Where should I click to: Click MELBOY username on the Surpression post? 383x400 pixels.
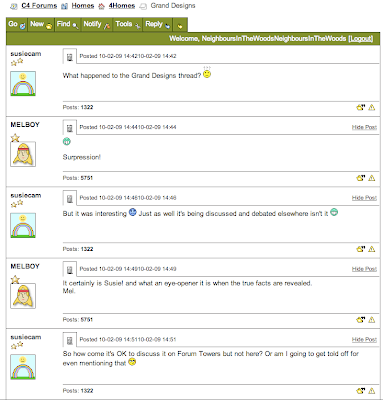25,124
